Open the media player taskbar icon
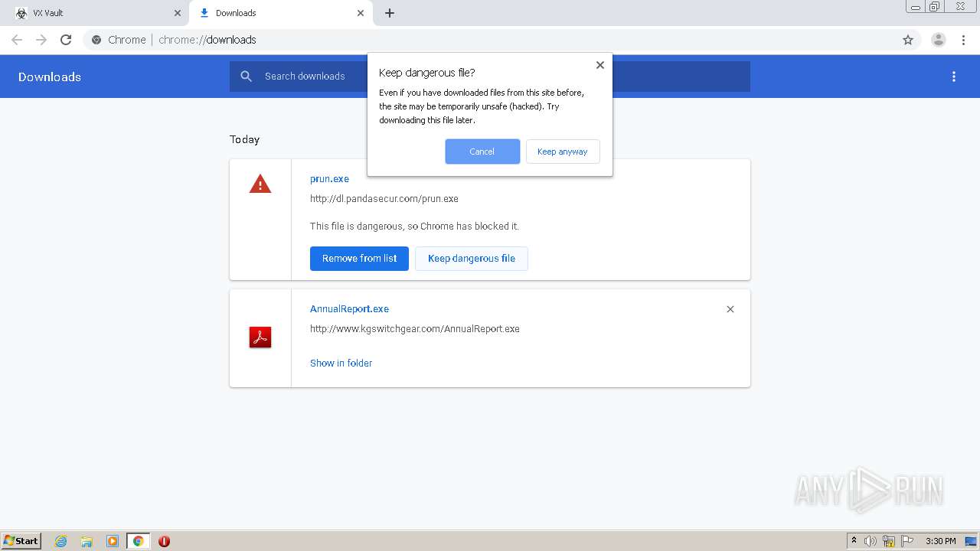This screenshot has height=551, width=980. point(113,541)
